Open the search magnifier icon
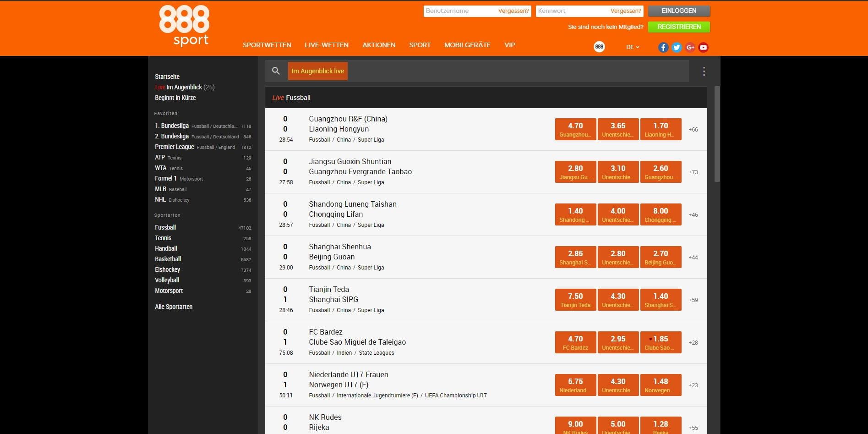868x434 pixels. pyautogui.click(x=276, y=71)
